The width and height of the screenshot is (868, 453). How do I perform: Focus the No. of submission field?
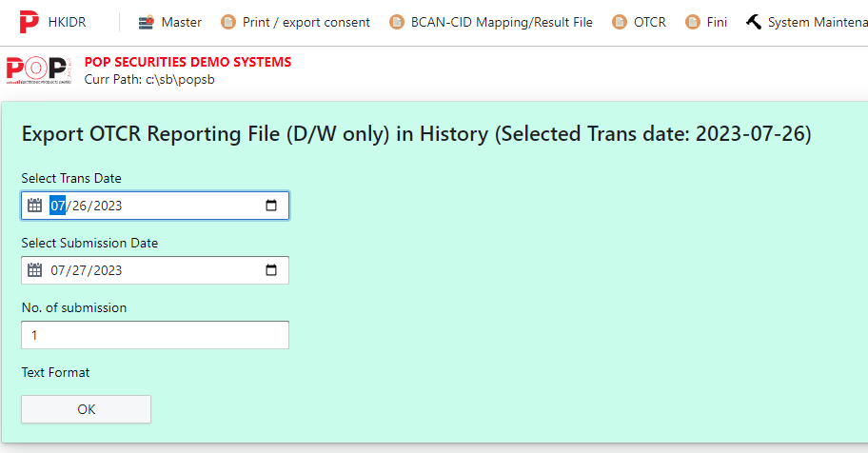(155, 335)
